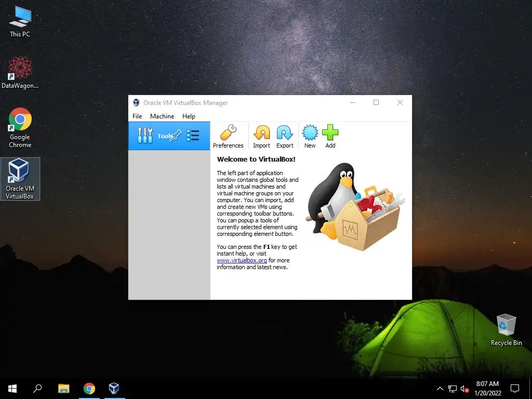532x399 pixels.
Task: Open the muted volume tray icon
Action: coord(465,389)
